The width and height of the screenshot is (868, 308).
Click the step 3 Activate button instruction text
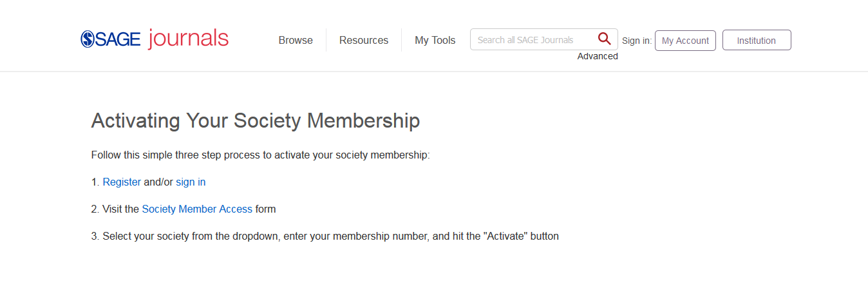click(325, 236)
